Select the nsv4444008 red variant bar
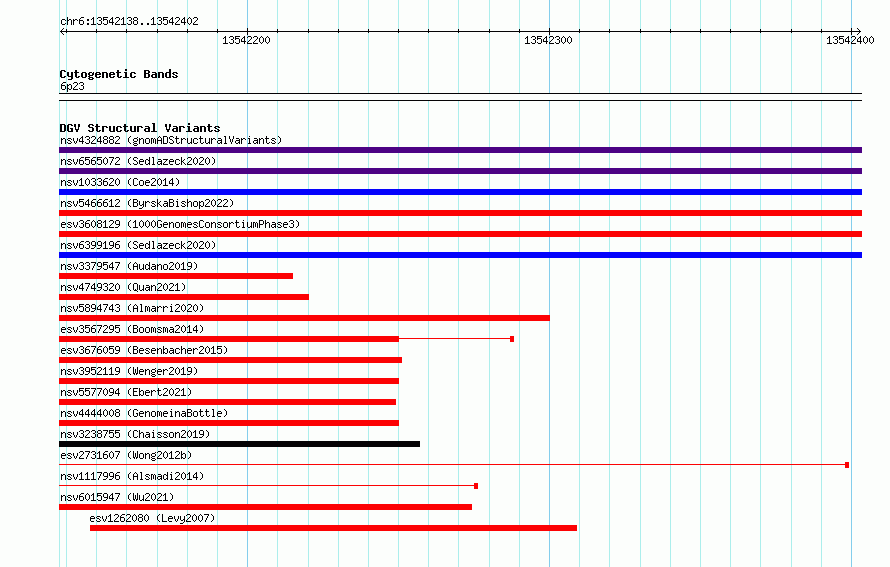The width and height of the screenshot is (890, 567). pyautogui.click(x=229, y=423)
